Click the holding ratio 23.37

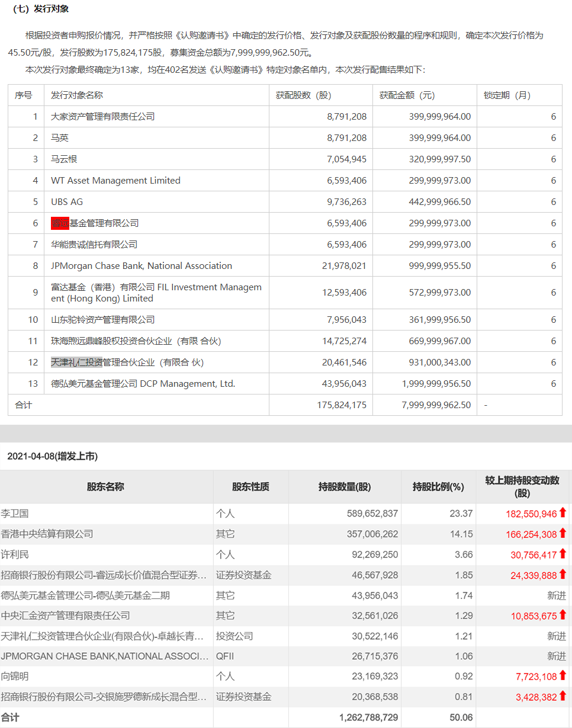tap(462, 514)
